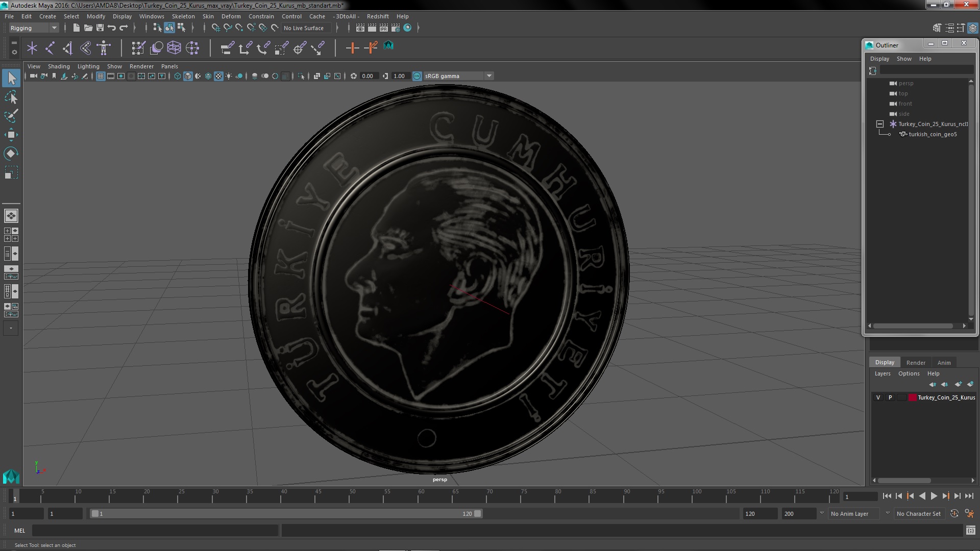Toggle layer playback P box
Viewport: 980px width, 551px height.
[x=890, y=397]
